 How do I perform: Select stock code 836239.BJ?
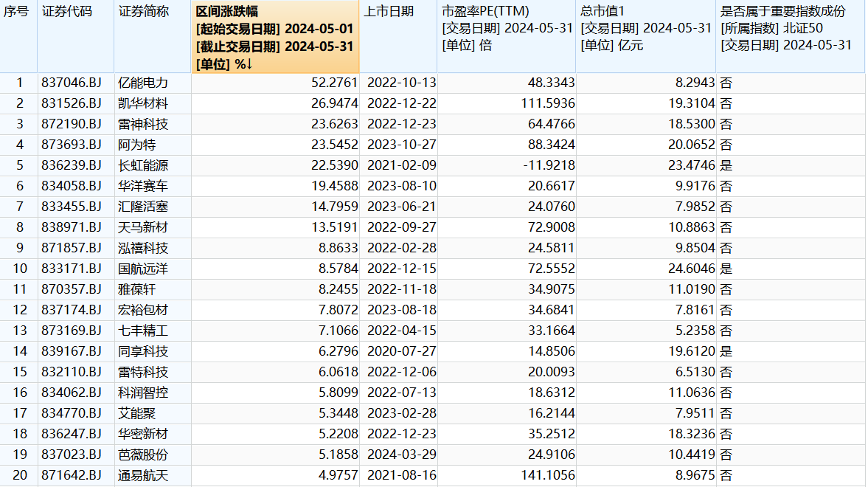tap(72, 165)
